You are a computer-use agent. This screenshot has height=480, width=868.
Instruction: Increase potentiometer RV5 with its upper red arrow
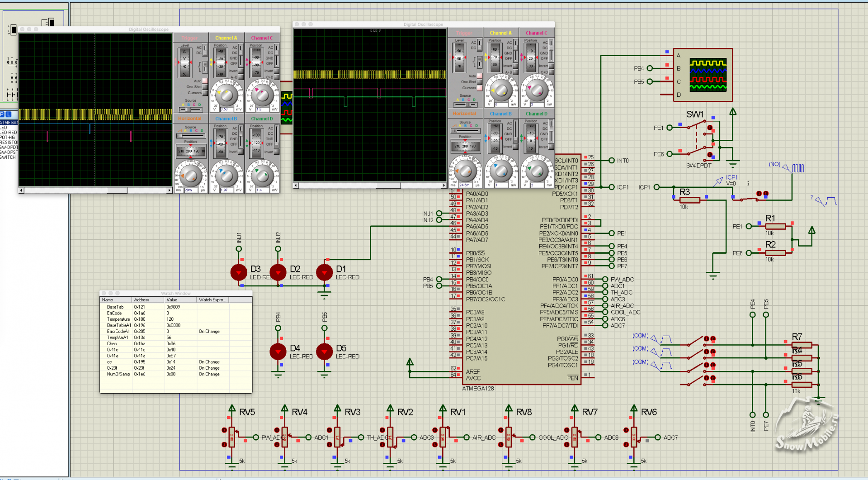224,430
